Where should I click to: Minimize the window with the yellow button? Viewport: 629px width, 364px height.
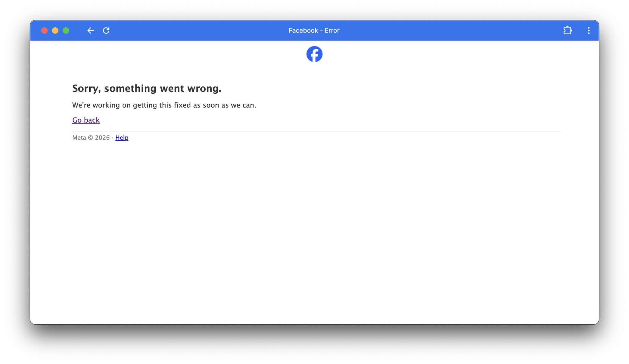(x=55, y=30)
